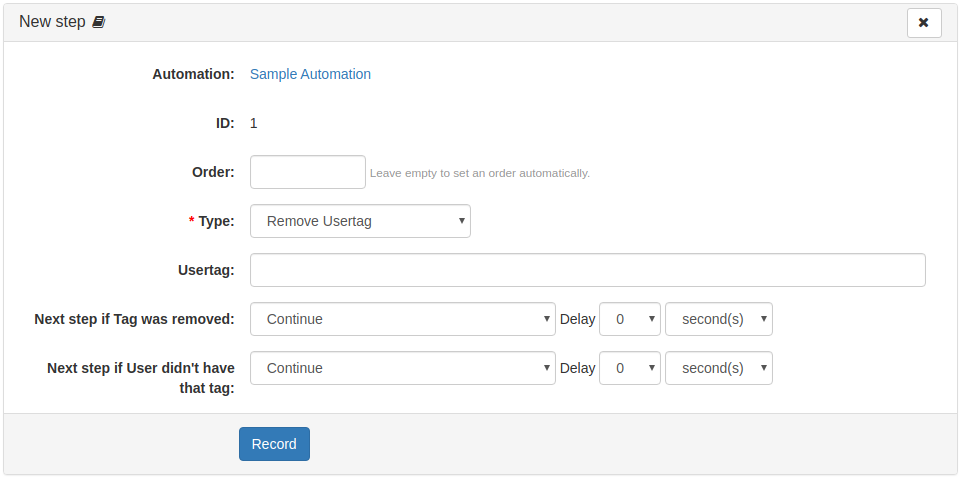Expand Next step if User didn't have tag dropdown
Viewport: 961px width, 478px height.
403,368
